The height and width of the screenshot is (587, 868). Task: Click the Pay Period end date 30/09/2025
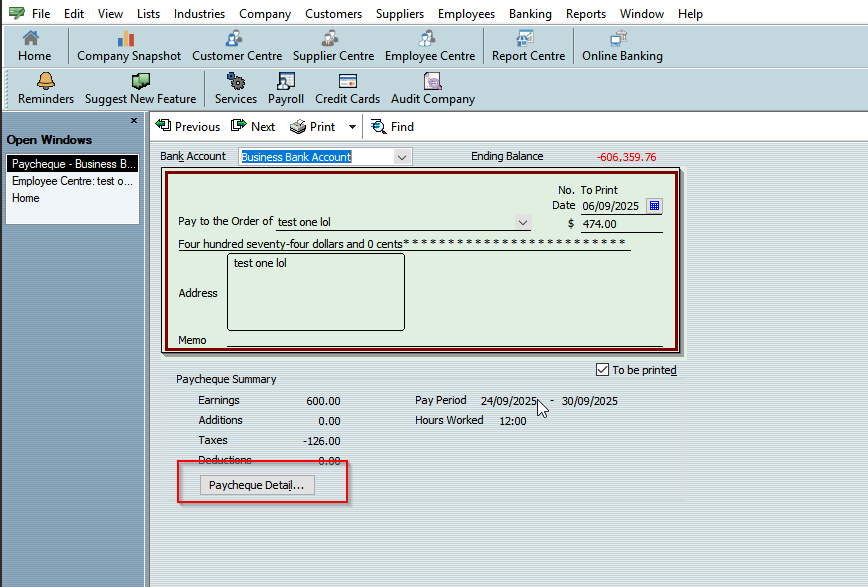click(590, 401)
